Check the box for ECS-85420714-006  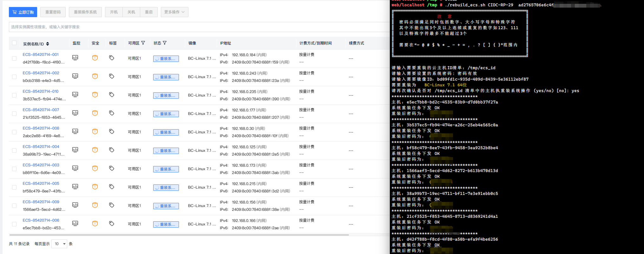coord(14,224)
